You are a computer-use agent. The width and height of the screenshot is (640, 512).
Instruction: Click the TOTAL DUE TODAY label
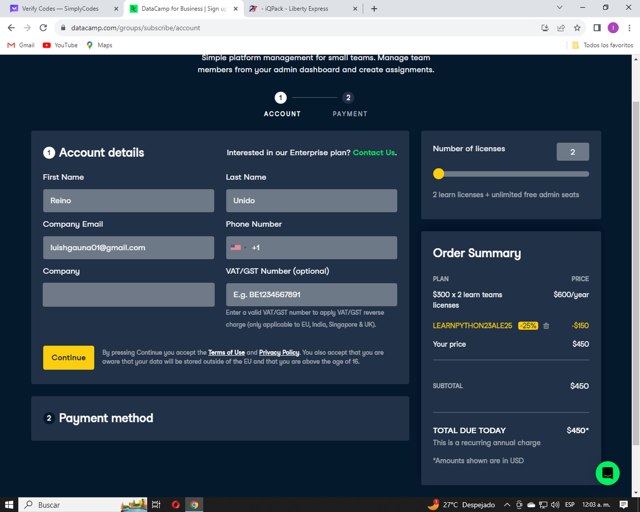[x=469, y=430]
